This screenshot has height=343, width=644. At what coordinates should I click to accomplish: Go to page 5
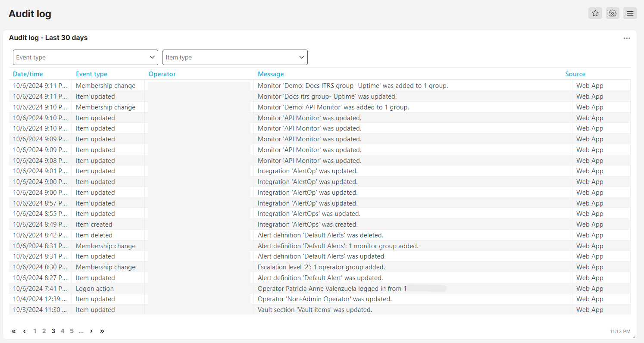72,331
